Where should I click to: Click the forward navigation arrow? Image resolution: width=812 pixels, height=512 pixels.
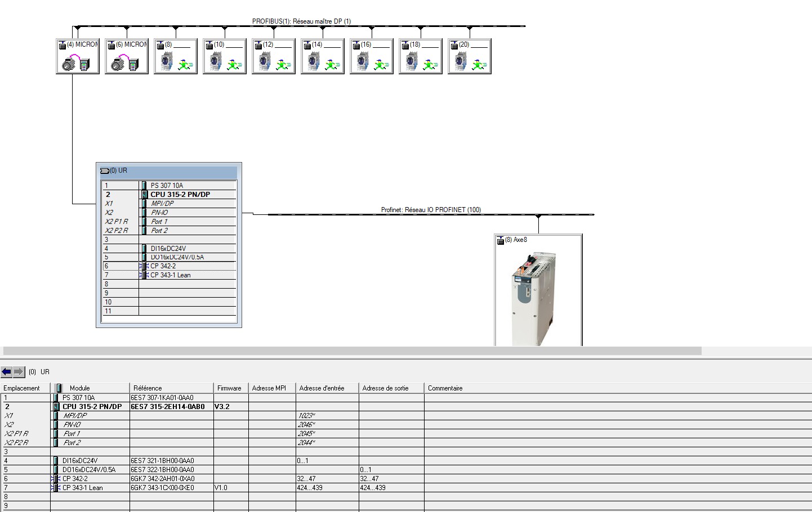(x=19, y=372)
